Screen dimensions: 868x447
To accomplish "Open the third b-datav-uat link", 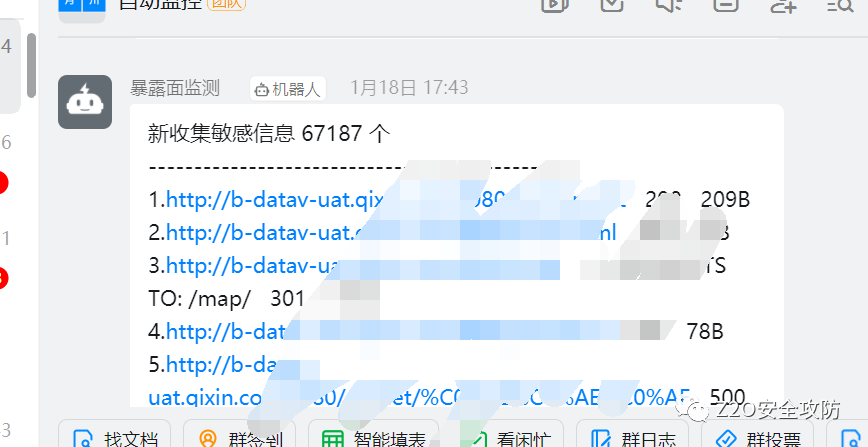I will 363,266.
